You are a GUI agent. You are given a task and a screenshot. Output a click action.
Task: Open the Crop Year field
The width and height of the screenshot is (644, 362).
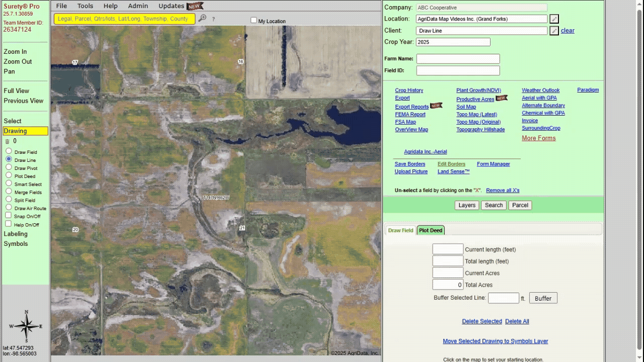tap(453, 42)
